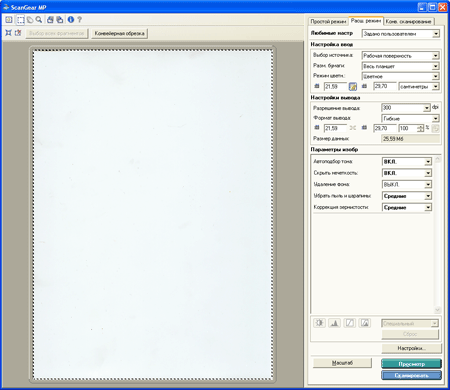
Task: Click the output width field showing 21,59
Action: [x=335, y=128]
